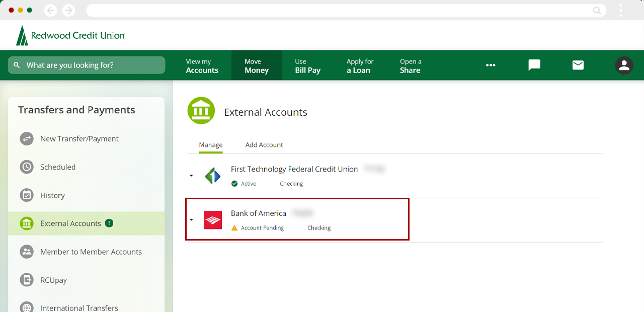Click the Scheduled clock icon
This screenshot has width=644, height=312.
(x=27, y=167)
